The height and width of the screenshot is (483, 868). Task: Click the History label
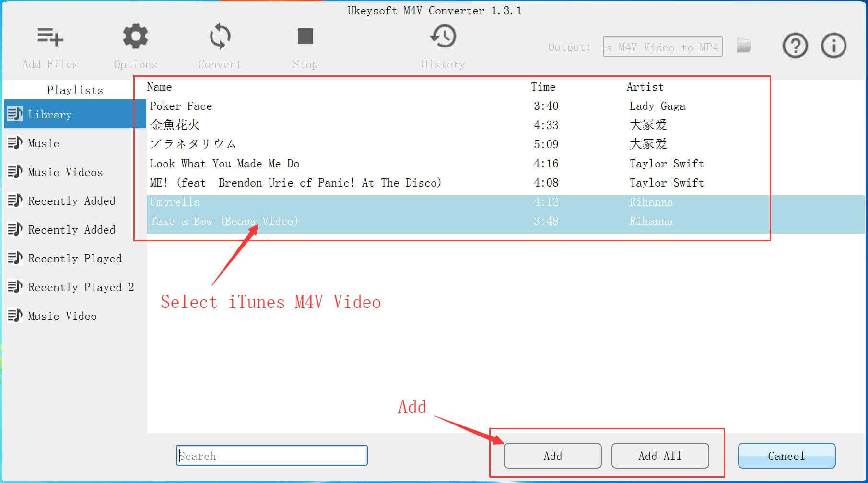coord(443,64)
